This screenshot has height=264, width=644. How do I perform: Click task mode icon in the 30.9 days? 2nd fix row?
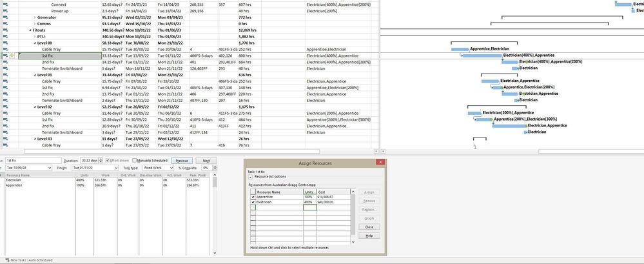point(5,127)
